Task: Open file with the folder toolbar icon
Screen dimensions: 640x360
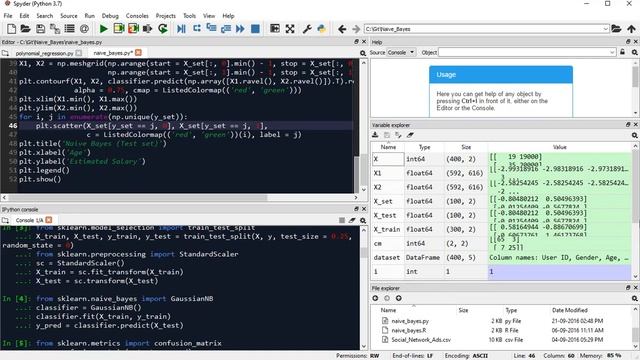Action: click(26, 29)
